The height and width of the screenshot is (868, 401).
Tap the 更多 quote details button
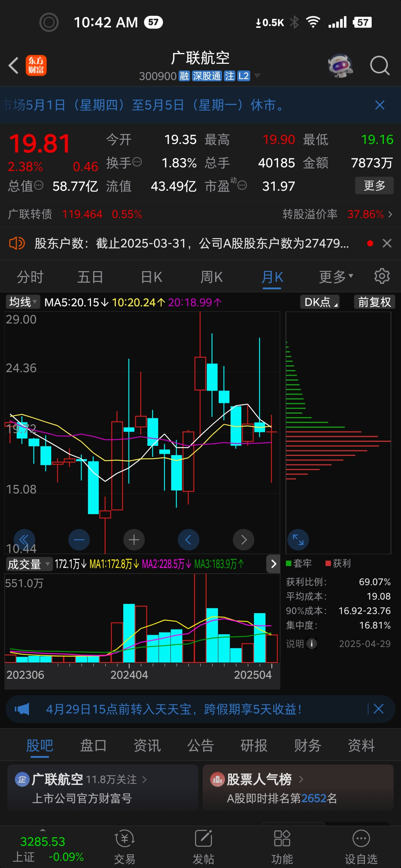tap(374, 185)
